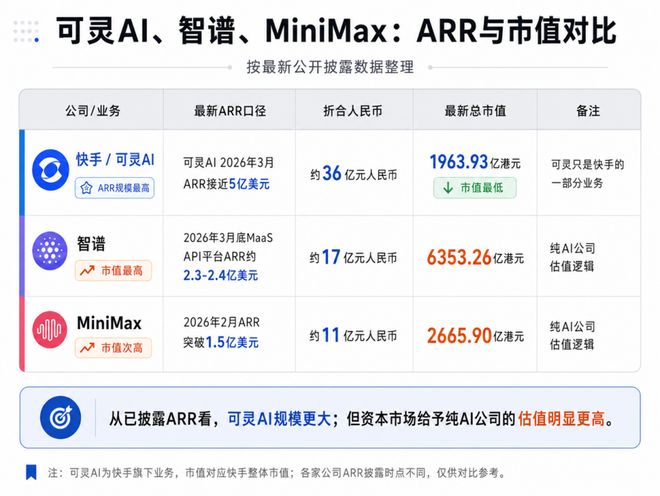Click the 智谱 company name
Image resolution: width=660 pixels, height=496 pixels.
tap(91, 244)
